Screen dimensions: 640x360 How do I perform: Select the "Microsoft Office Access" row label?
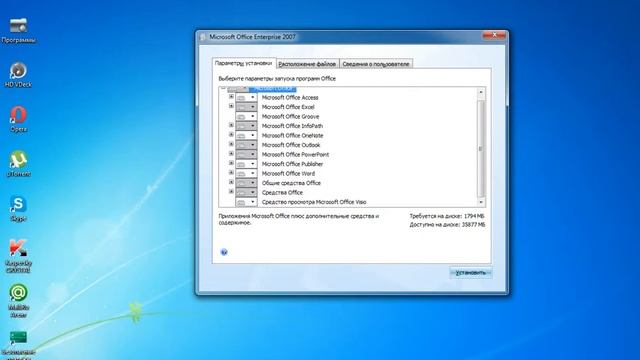[290, 98]
